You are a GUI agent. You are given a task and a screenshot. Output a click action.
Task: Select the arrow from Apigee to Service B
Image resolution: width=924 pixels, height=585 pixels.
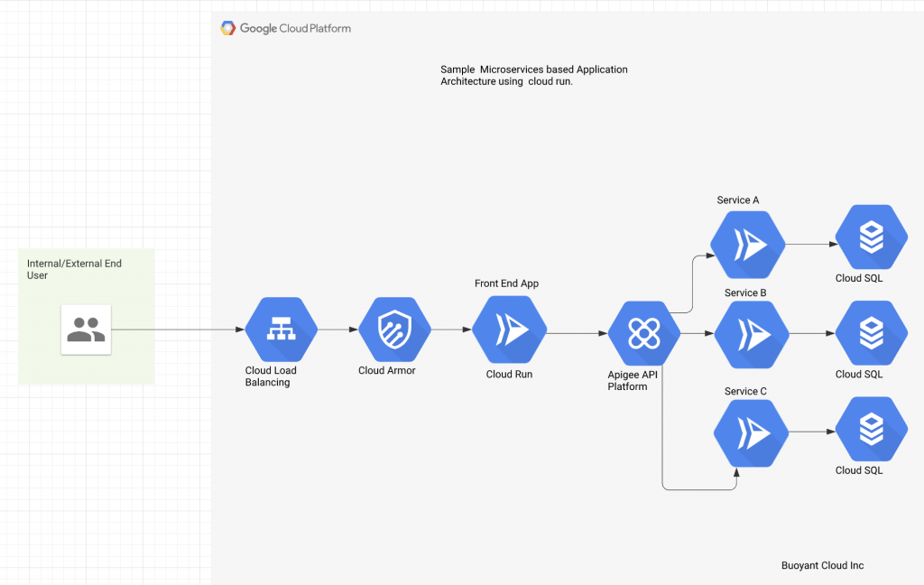point(698,333)
